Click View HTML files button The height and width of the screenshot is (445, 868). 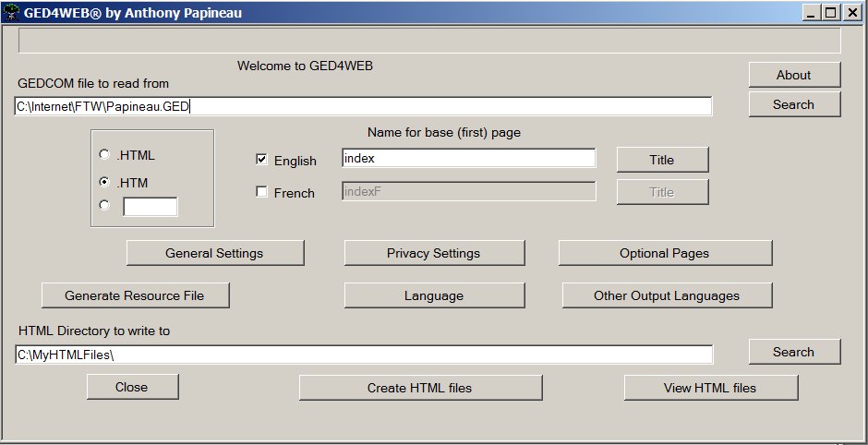[711, 388]
